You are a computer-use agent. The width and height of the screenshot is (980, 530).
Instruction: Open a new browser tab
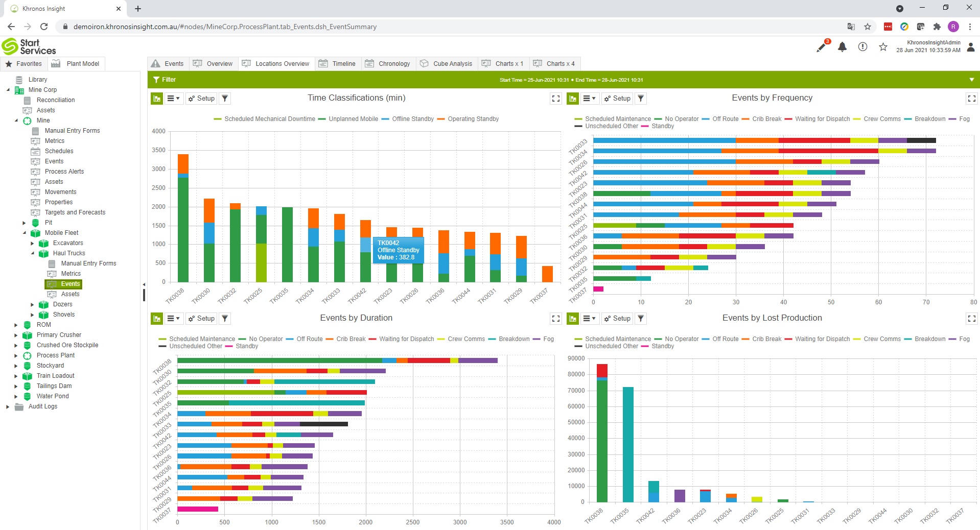(138, 8)
